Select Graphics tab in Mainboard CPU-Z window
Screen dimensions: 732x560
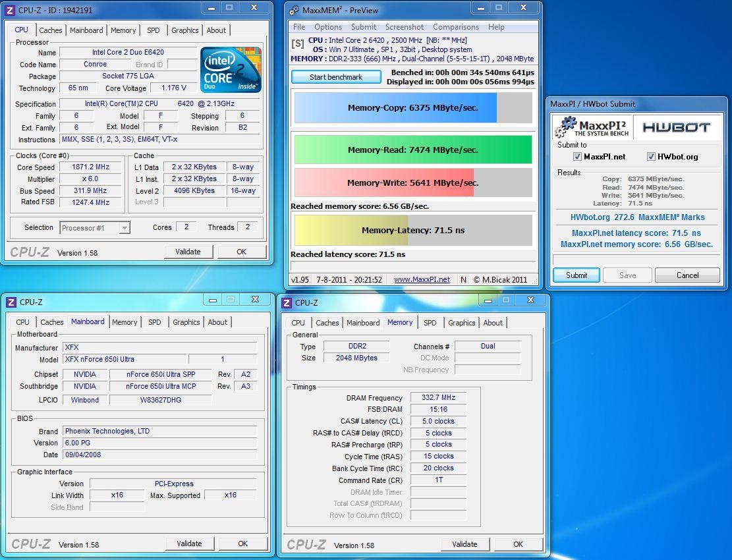(186, 322)
